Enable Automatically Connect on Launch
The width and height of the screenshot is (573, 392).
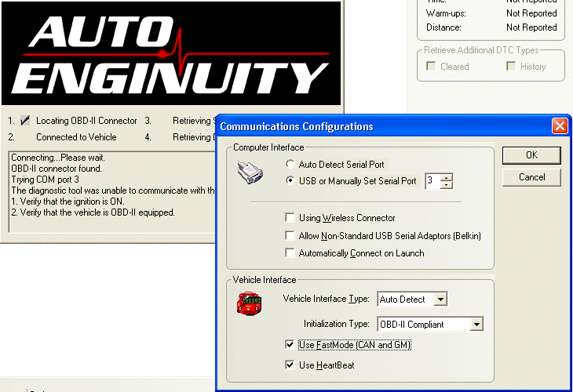point(291,253)
